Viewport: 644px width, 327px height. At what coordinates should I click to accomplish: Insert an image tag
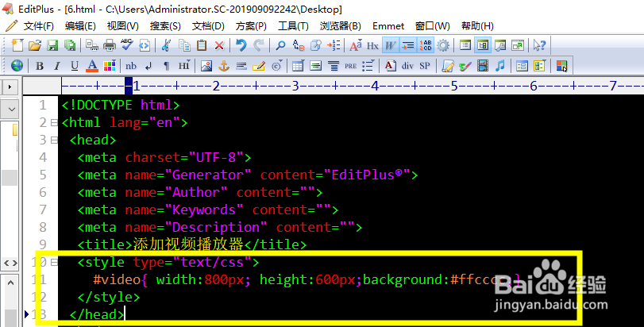206,65
